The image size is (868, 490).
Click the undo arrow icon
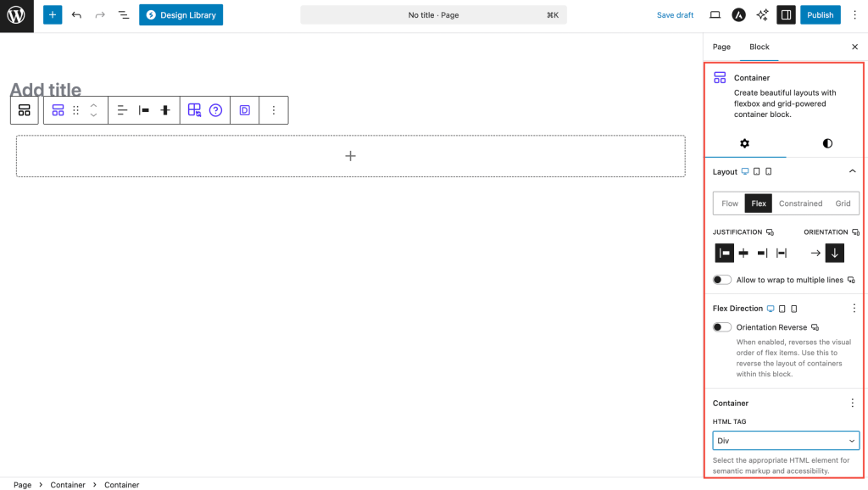76,15
